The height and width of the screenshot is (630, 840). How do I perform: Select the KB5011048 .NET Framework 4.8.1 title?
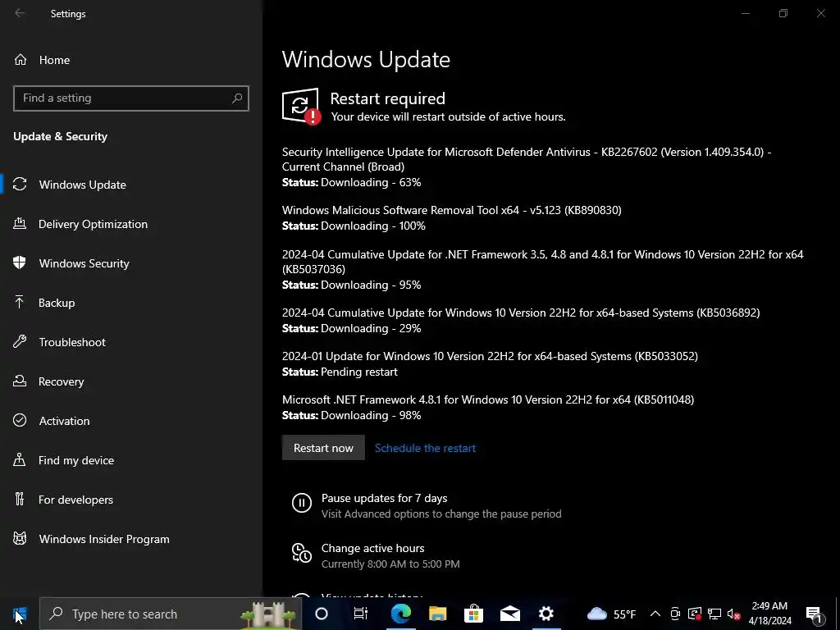(488, 399)
